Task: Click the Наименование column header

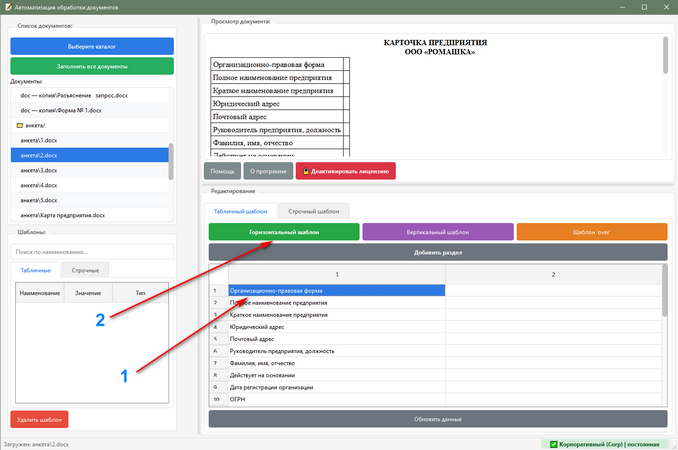Action: click(x=40, y=293)
